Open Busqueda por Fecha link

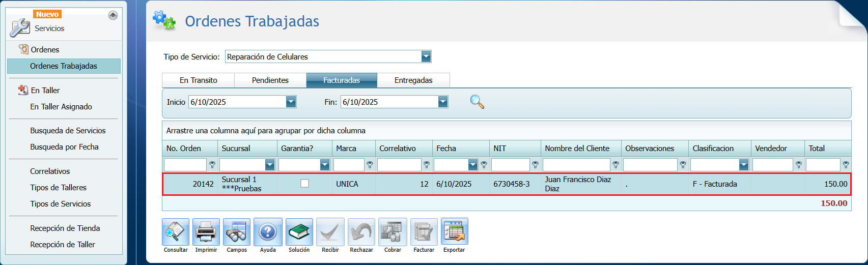(64, 146)
